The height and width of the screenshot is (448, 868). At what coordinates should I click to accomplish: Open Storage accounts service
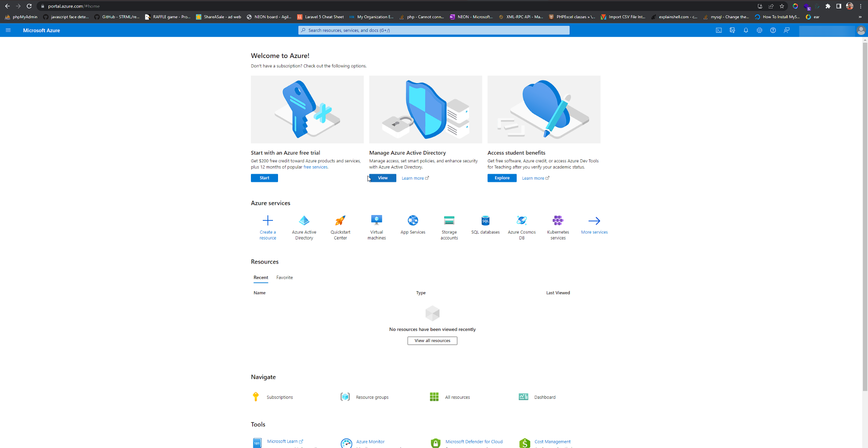[449, 220]
